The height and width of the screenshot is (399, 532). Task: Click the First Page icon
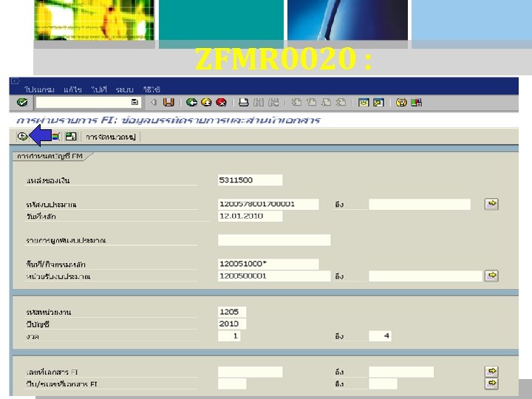(296, 102)
